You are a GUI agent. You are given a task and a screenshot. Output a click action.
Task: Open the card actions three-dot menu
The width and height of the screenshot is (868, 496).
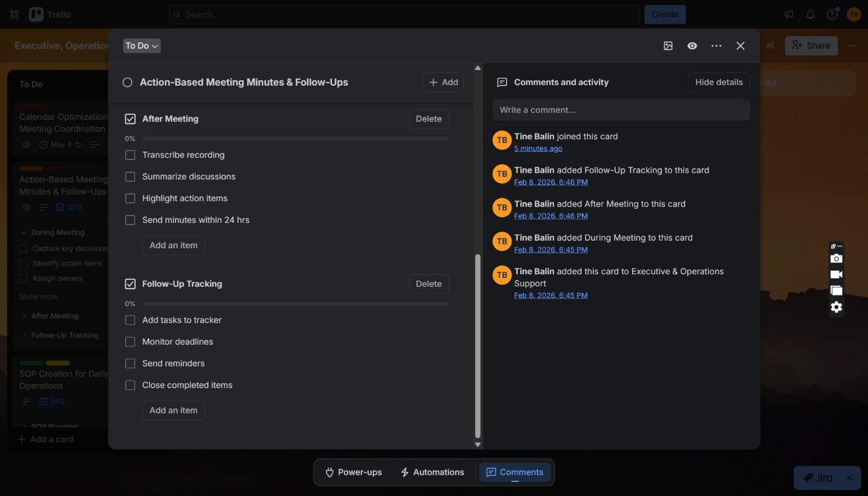click(717, 46)
